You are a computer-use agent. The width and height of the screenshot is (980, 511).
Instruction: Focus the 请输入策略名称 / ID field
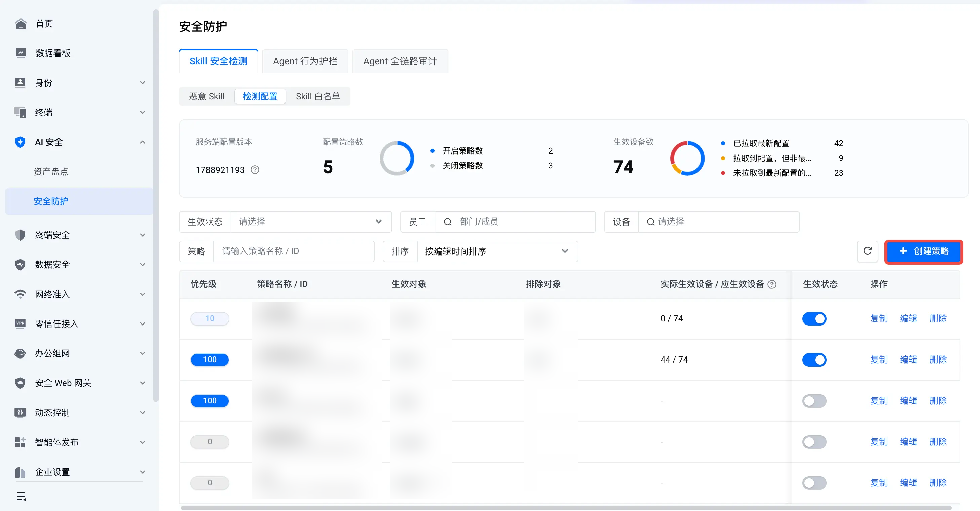[x=294, y=251]
